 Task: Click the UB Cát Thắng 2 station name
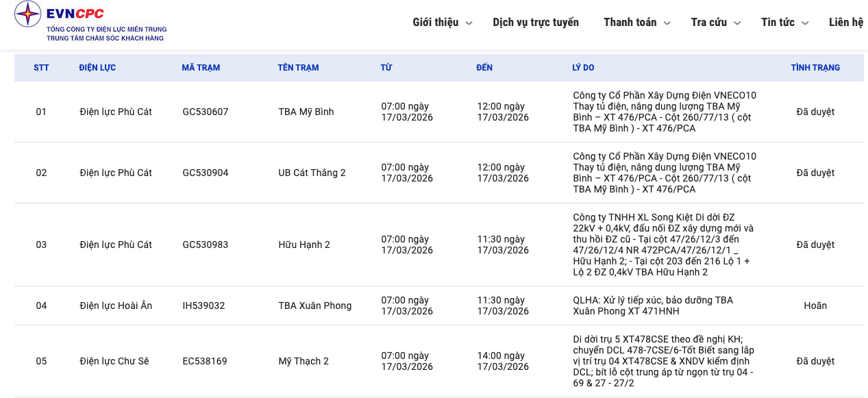[312, 173]
